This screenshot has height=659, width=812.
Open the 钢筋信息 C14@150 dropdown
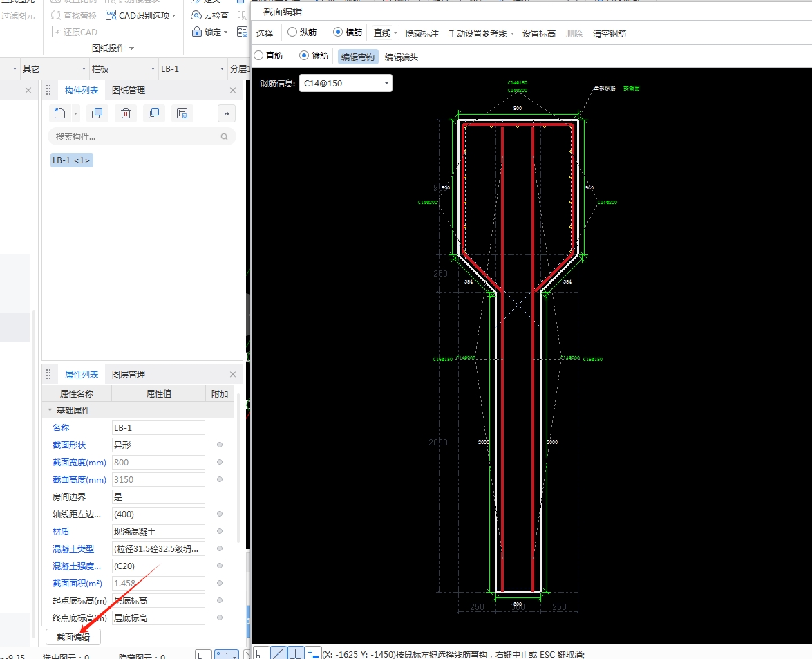tap(386, 84)
